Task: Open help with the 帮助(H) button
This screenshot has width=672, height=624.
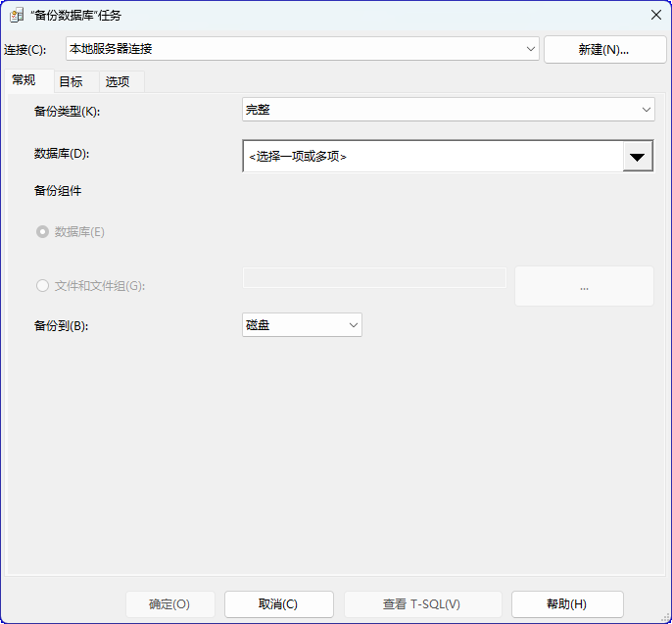Action: click(567, 604)
